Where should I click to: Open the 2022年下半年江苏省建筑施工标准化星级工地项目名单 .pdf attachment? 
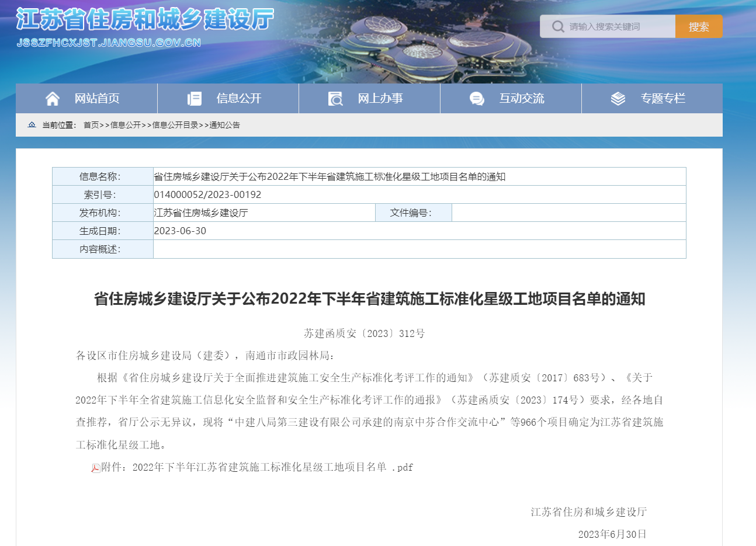tap(273, 467)
